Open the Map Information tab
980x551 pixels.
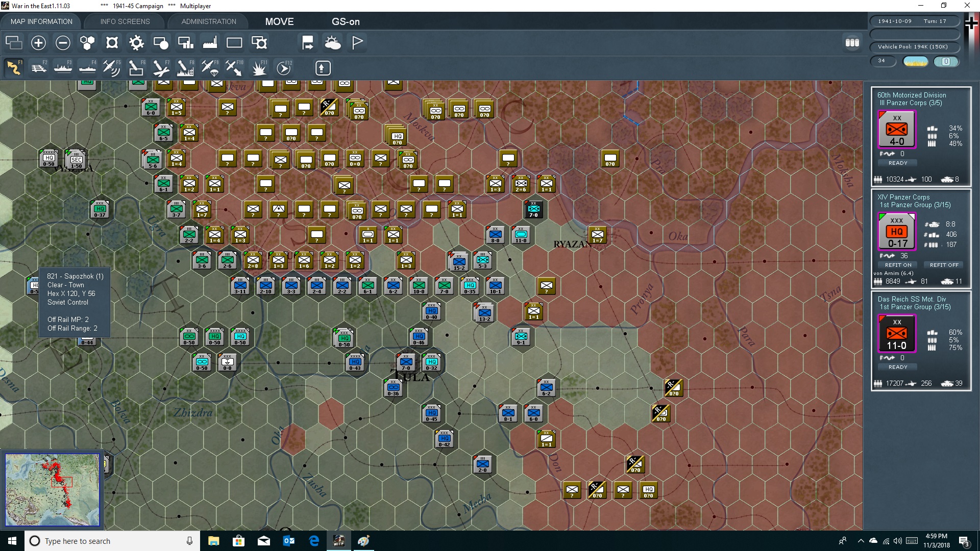coord(41,21)
